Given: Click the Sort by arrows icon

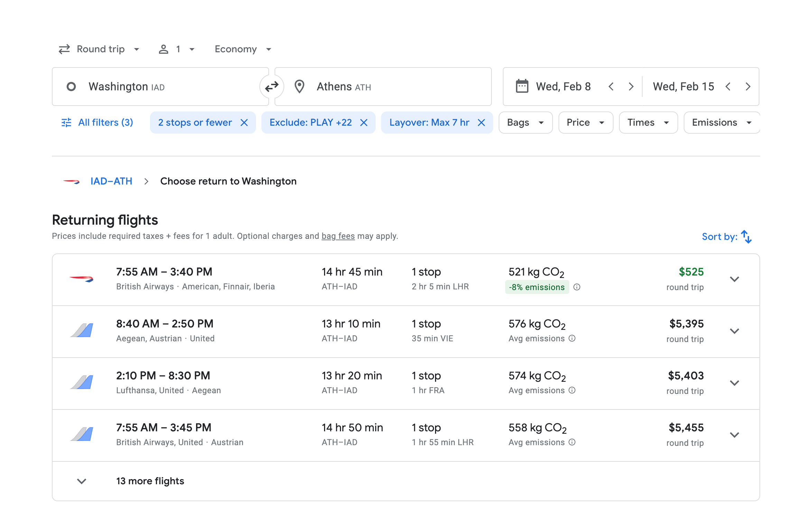Looking at the screenshot, I should click(x=746, y=237).
